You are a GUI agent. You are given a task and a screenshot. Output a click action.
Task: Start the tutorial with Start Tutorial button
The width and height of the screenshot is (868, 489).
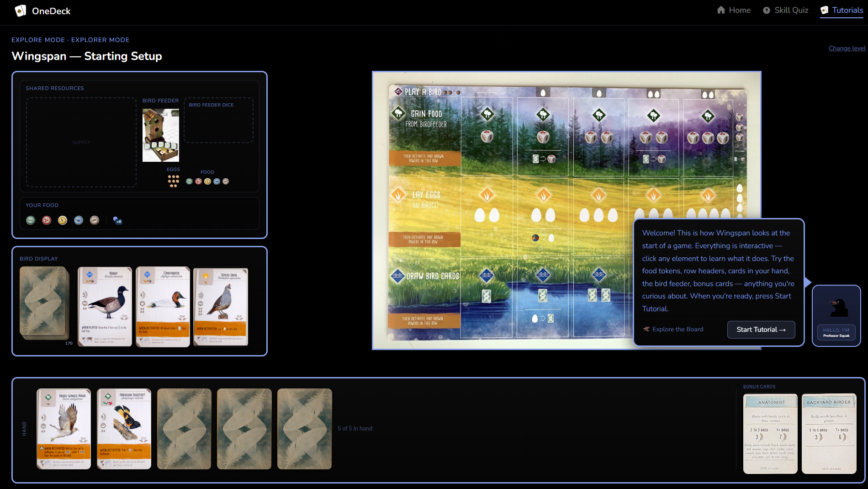pos(761,330)
